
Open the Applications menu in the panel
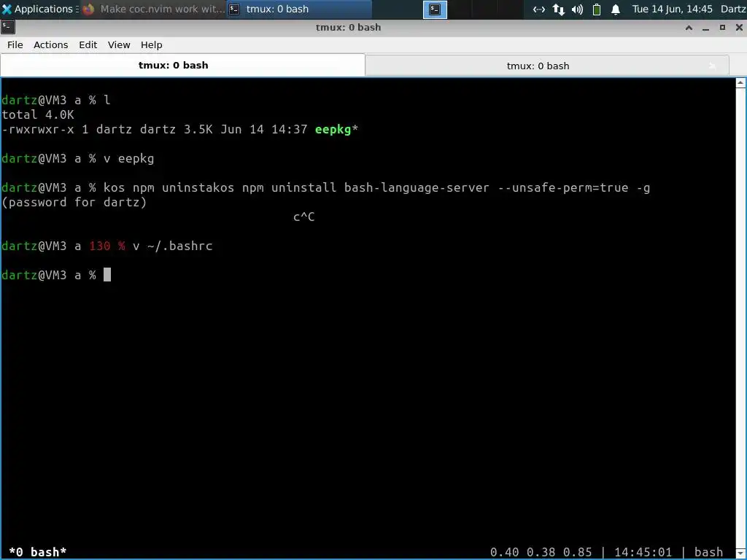(38, 9)
